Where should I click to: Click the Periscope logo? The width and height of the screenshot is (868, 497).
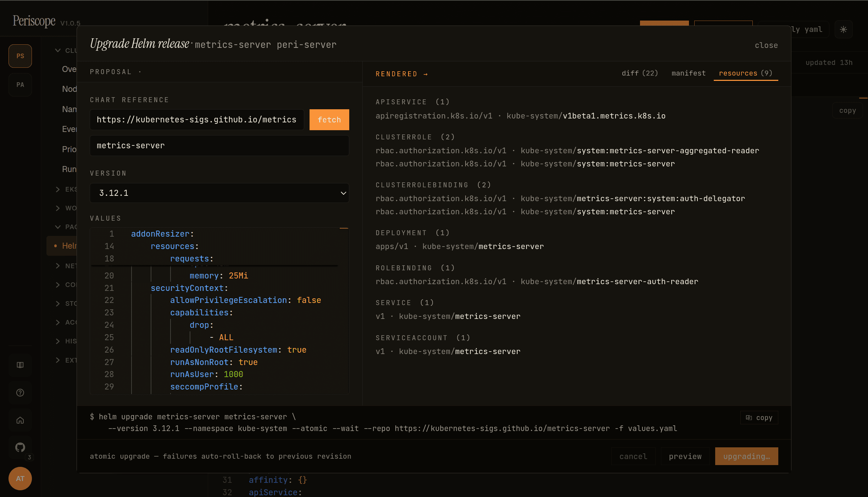[x=34, y=21]
